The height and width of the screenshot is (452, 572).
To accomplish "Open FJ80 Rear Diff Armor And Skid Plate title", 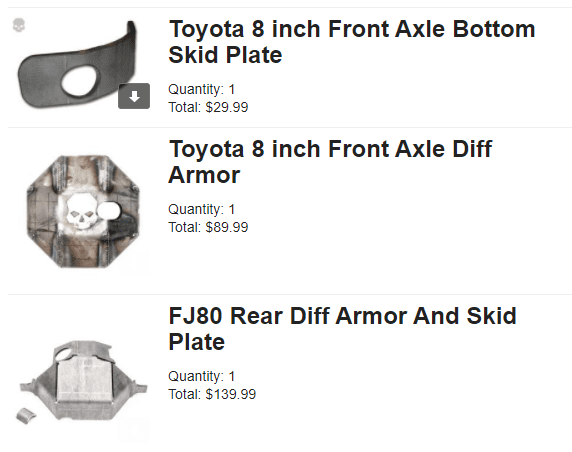I will [343, 328].
